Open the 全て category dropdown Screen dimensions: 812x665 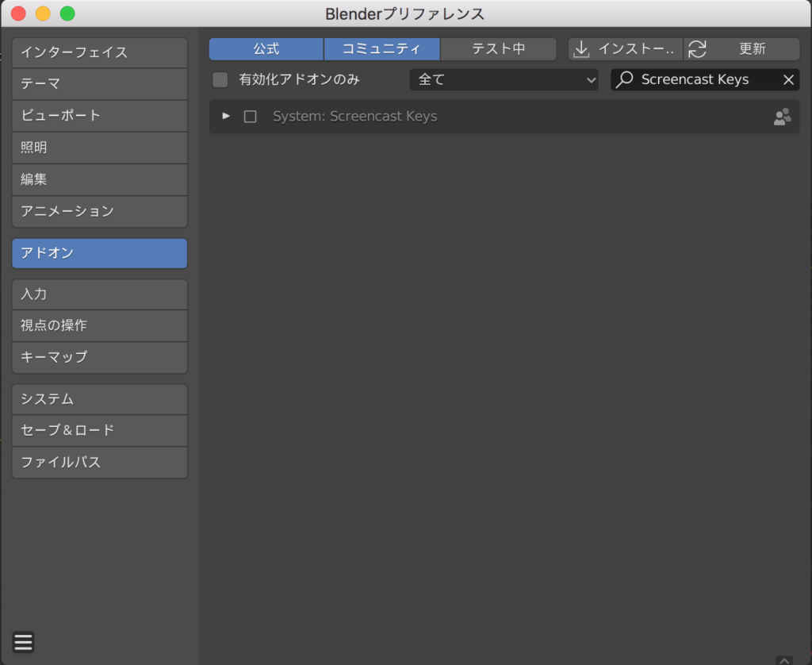coord(504,79)
